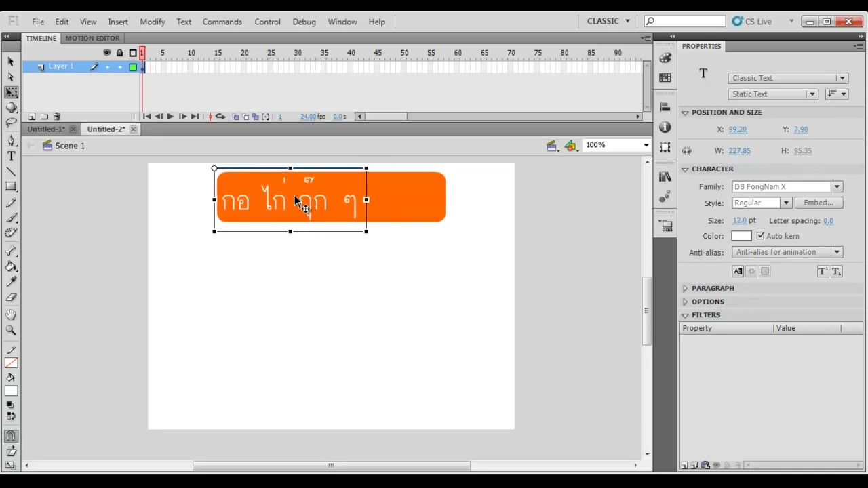This screenshot has width=868, height=488.
Task: Toggle show/hide all layers eye icon
Action: 106,53
